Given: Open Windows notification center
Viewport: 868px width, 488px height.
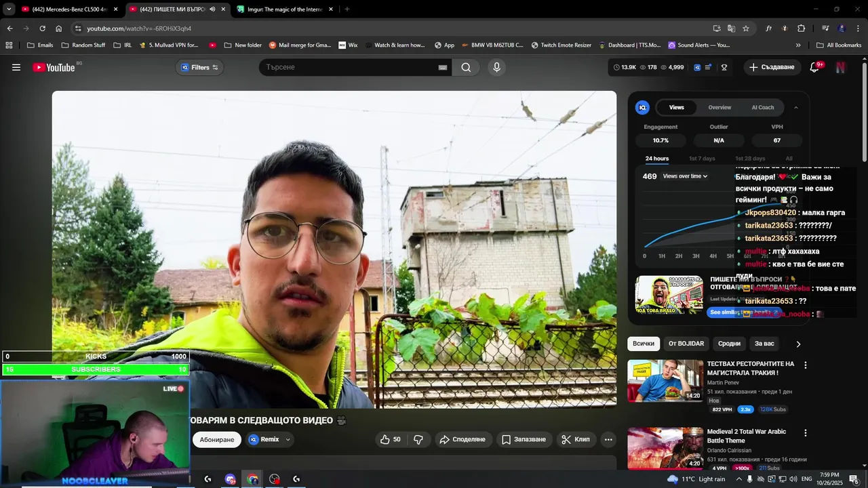Looking at the screenshot, I should click(x=854, y=479).
